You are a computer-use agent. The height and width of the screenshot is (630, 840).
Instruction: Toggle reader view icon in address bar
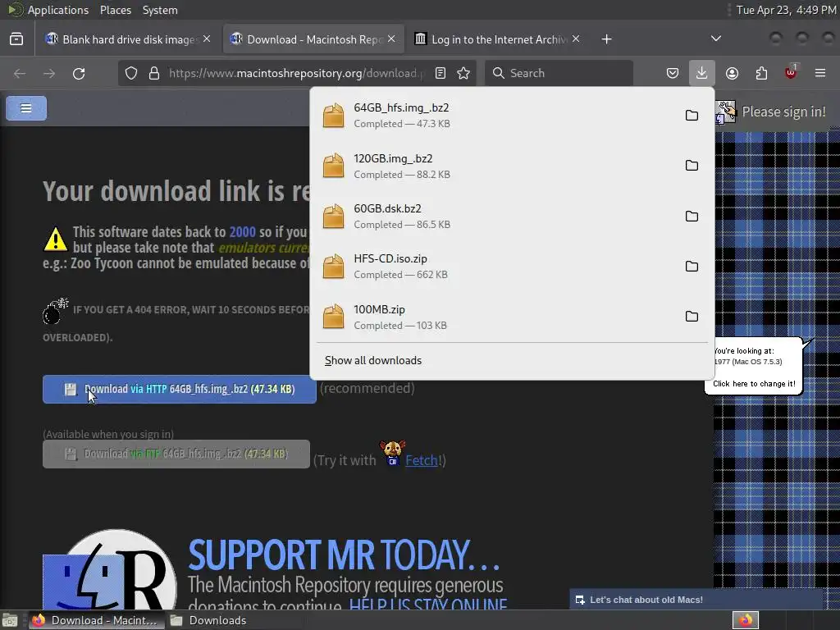pos(441,73)
